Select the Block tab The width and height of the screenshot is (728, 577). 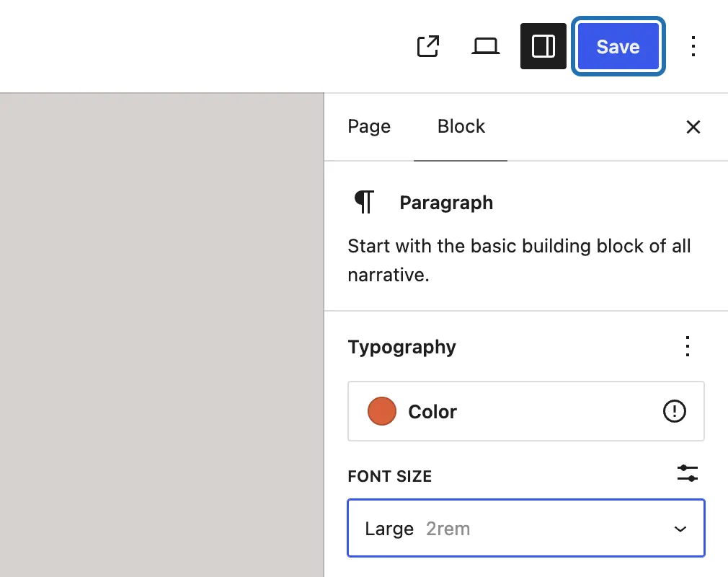(x=461, y=126)
